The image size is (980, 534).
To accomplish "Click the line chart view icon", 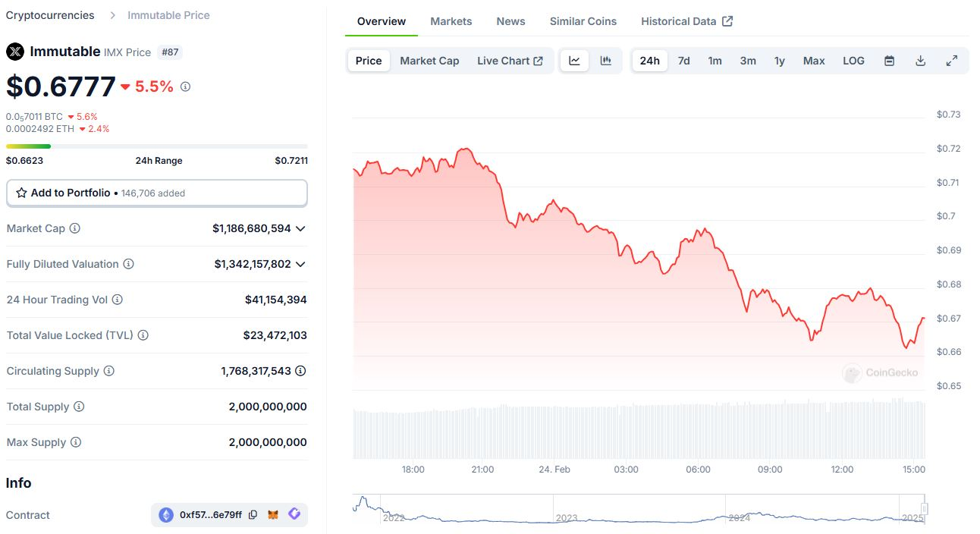I will pos(574,61).
